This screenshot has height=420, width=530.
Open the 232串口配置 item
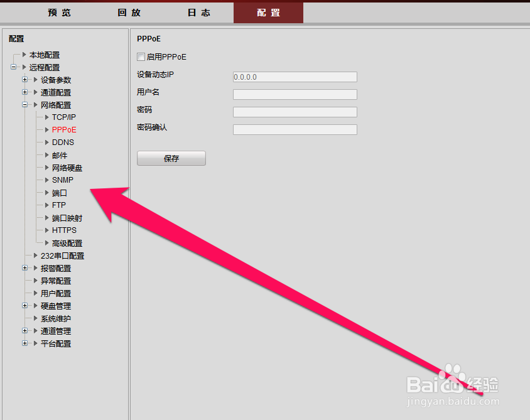click(63, 256)
